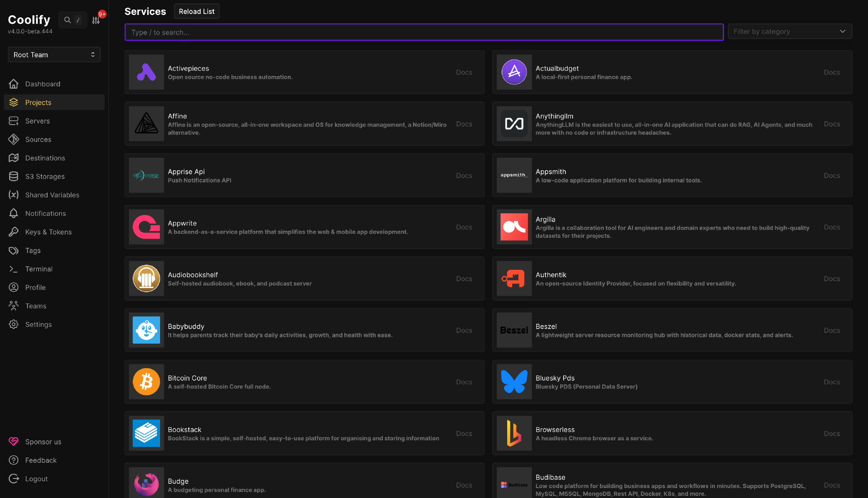Screen dimensions: 868x498
Task: Expand the Root Team selector
Action: [54, 55]
